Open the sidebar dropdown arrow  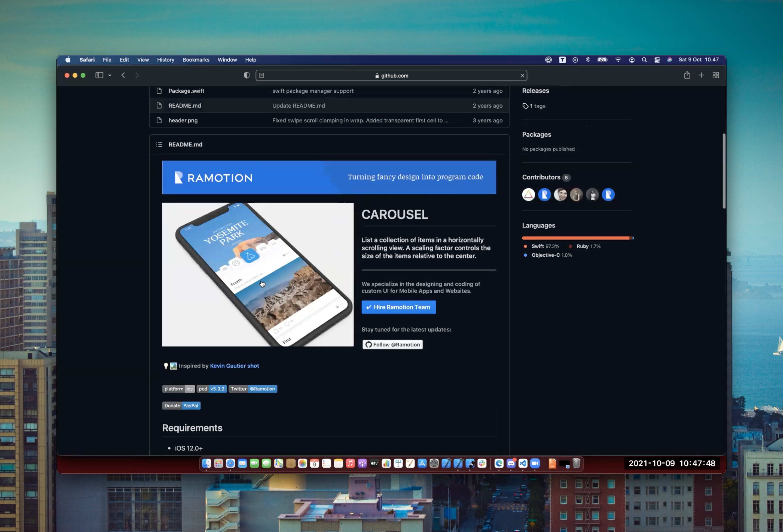click(110, 76)
